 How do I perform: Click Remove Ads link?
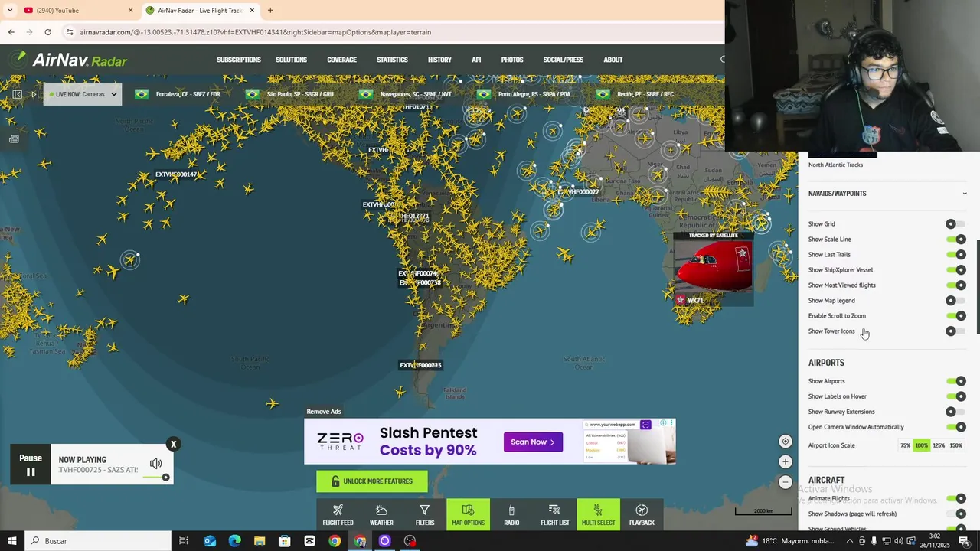tap(324, 412)
